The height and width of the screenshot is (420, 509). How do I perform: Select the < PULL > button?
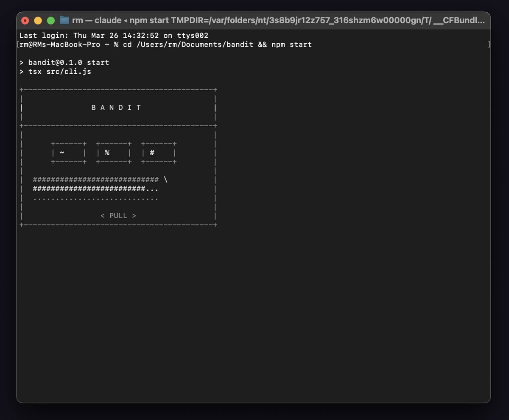pyautogui.click(x=118, y=216)
